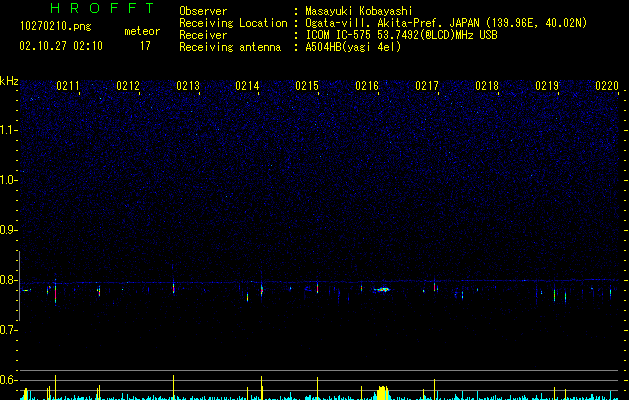629x400 pixels.
Task: Click time marker 0212
Action: point(128,86)
